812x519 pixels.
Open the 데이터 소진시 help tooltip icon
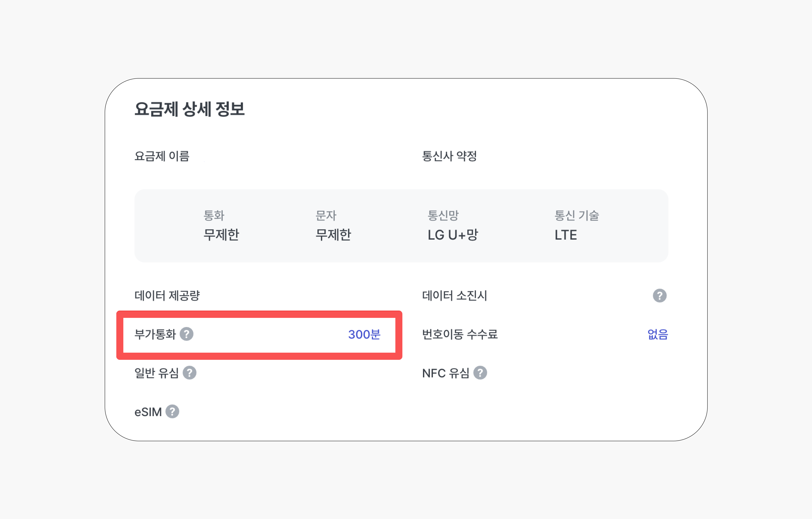pyautogui.click(x=659, y=295)
